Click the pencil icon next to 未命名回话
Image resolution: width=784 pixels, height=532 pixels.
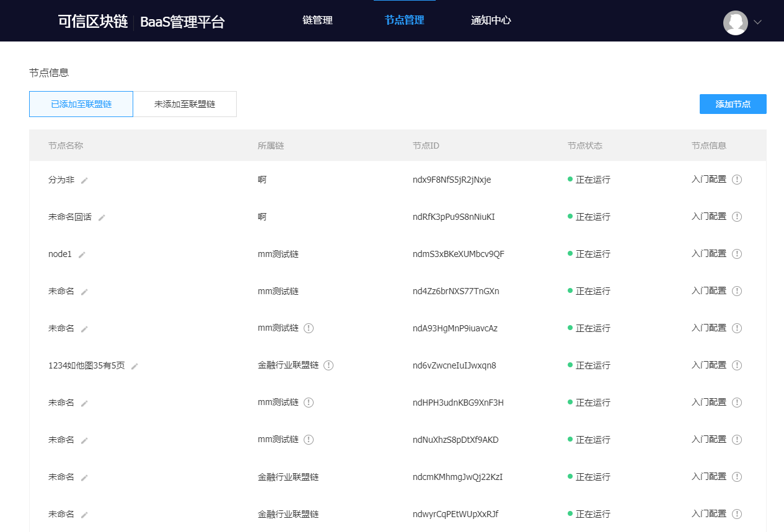point(102,217)
